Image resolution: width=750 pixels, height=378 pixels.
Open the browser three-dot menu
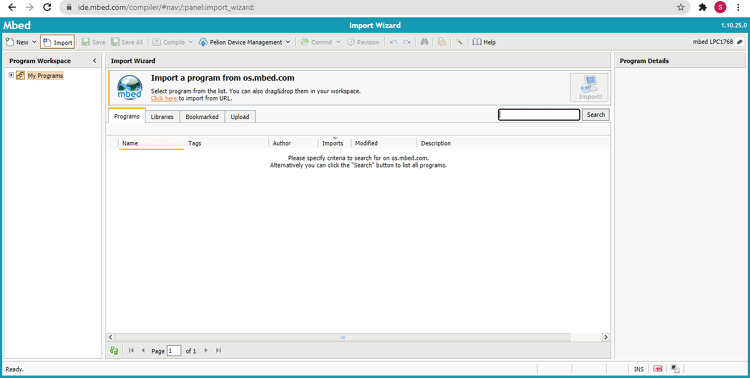tap(739, 7)
